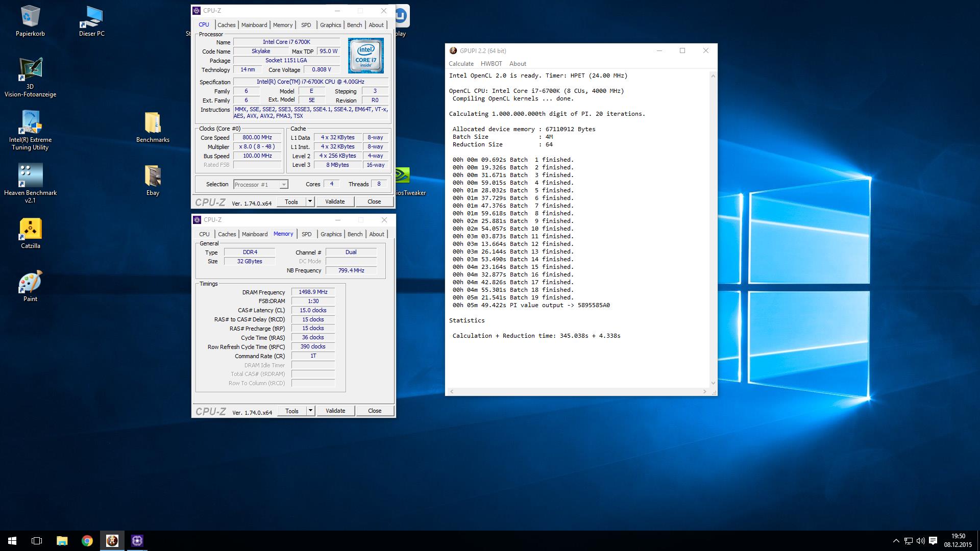Open Intel Extreme Tuning Utility shortcut
The height and width of the screenshot is (551, 980).
[30, 131]
